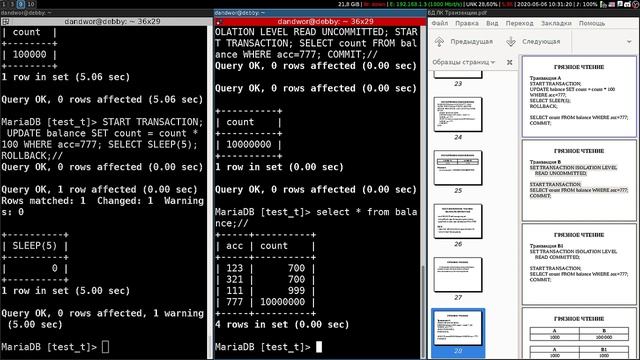Switch to workspace 1
The height and width of the screenshot is (360, 640).
[x=4, y=4]
